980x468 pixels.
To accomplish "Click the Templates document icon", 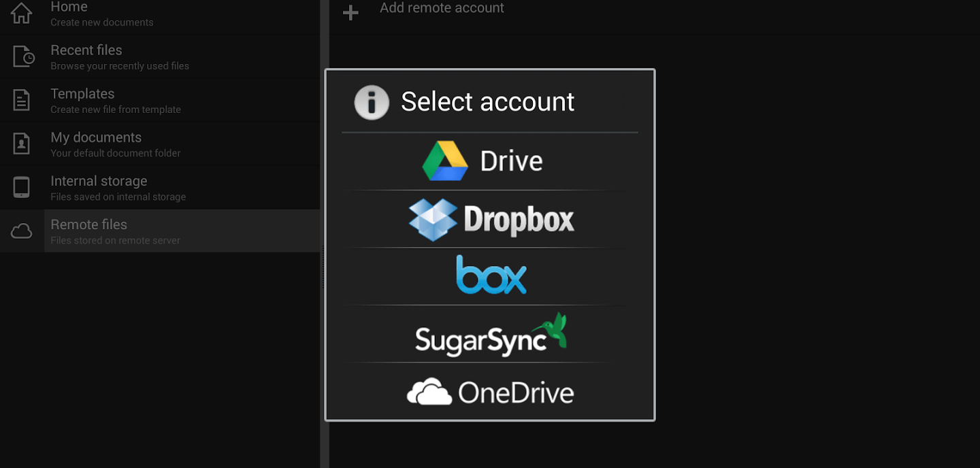I will pyautogui.click(x=22, y=101).
